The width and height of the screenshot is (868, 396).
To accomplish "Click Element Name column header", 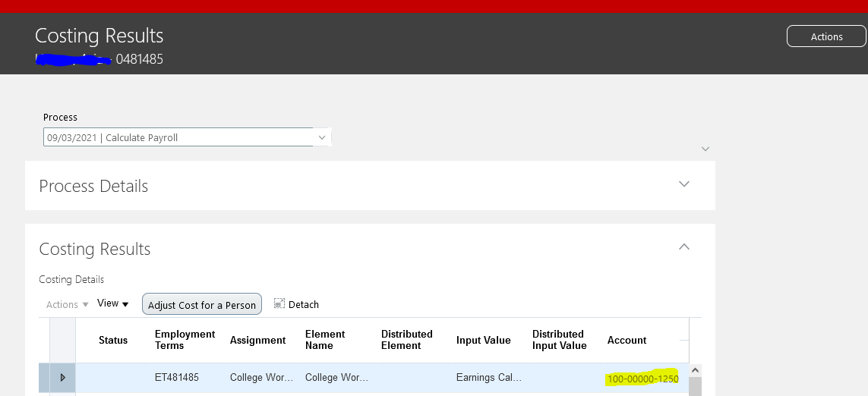I will (325, 340).
